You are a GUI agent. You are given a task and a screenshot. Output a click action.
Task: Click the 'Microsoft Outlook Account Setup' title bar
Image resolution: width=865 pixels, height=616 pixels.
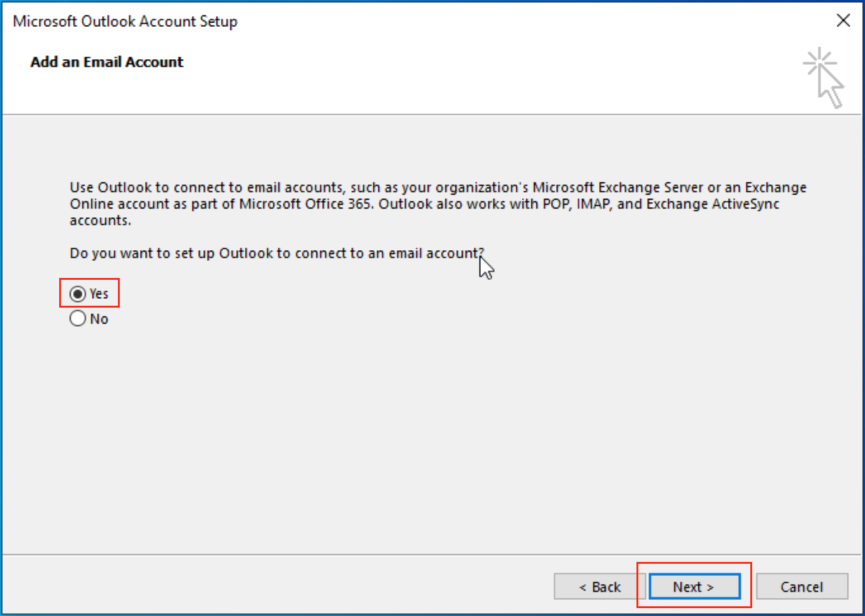point(125,22)
